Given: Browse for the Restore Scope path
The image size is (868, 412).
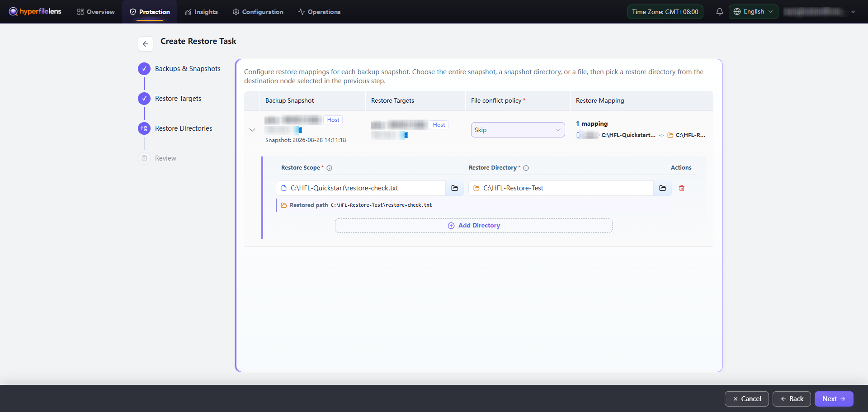Looking at the screenshot, I should click(x=455, y=188).
